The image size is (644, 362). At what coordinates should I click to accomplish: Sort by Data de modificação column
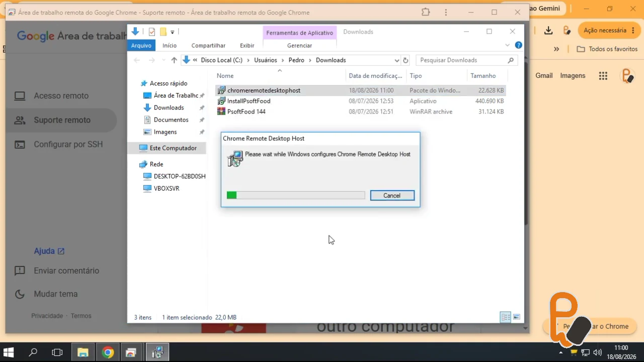click(x=375, y=76)
